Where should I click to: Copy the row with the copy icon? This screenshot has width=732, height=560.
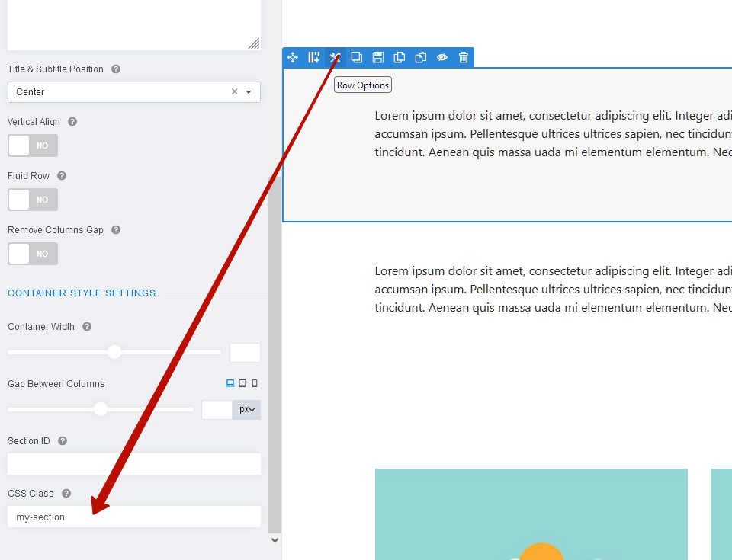399,57
